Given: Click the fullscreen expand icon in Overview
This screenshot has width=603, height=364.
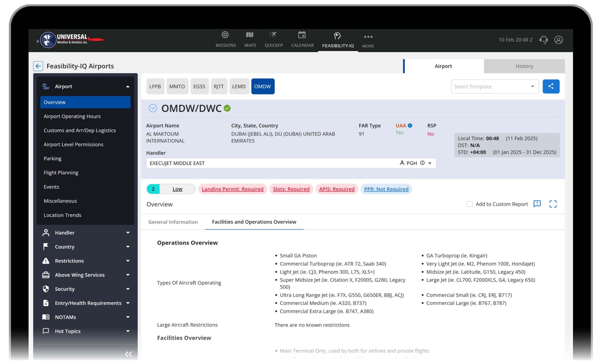Looking at the screenshot, I should pyautogui.click(x=553, y=204).
